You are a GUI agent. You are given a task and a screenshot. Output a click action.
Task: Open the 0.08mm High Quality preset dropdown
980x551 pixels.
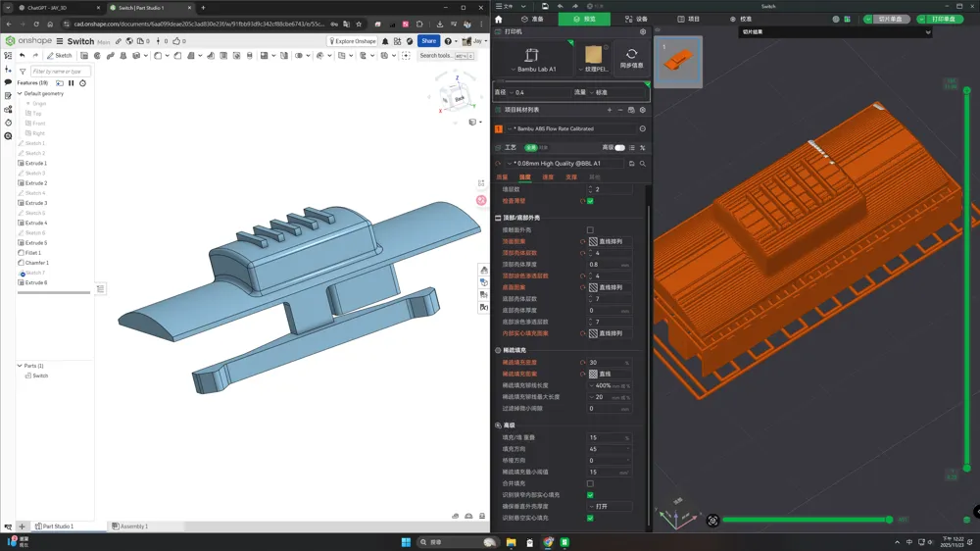[564, 163]
